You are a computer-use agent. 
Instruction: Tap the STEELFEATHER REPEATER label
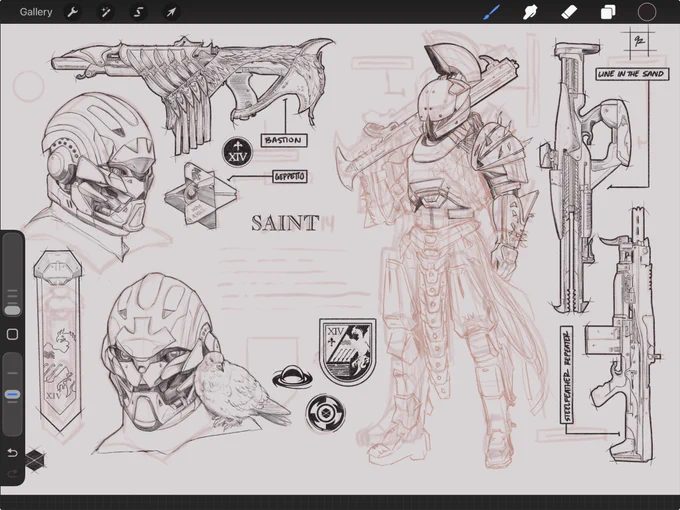click(566, 375)
